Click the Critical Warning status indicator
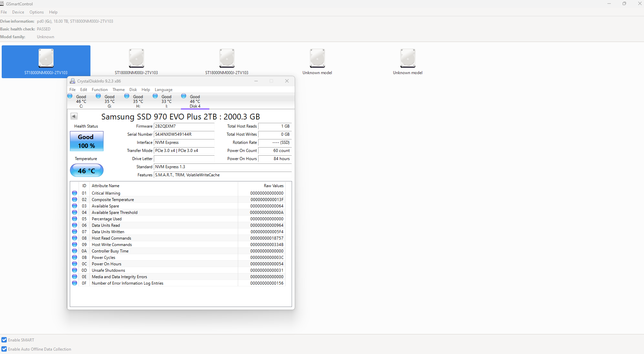This screenshot has width=644, height=354. tap(75, 193)
